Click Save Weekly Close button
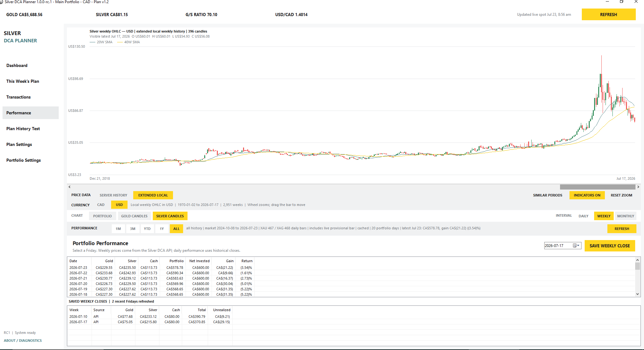The height and width of the screenshot is (350, 644). 610,246
